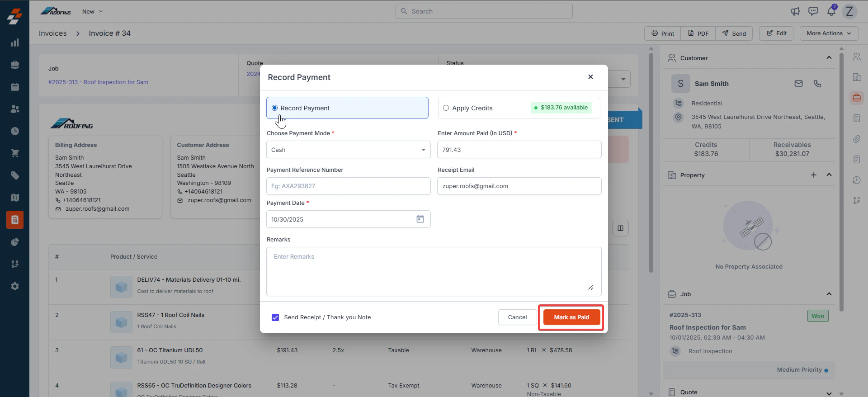The height and width of the screenshot is (397, 868).
Task: Open the shopping cart sidebar icon
Action: coord(15,153)
